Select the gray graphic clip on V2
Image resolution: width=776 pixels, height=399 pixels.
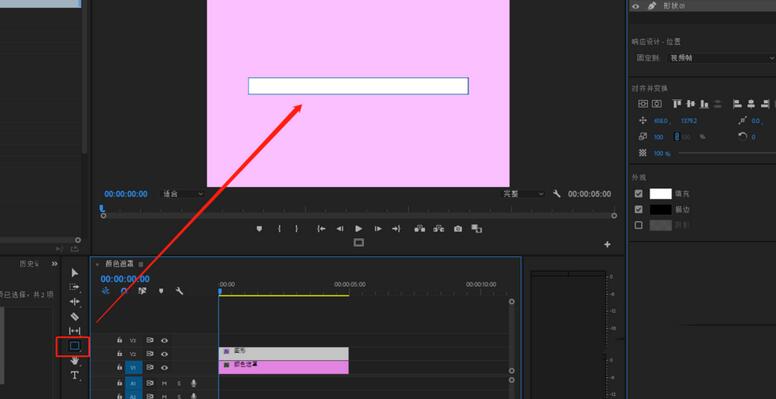(x=284, y=353)
